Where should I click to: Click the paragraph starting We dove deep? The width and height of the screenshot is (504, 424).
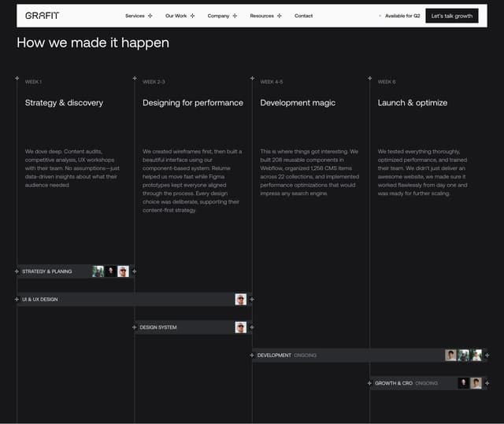coord(72,168)
